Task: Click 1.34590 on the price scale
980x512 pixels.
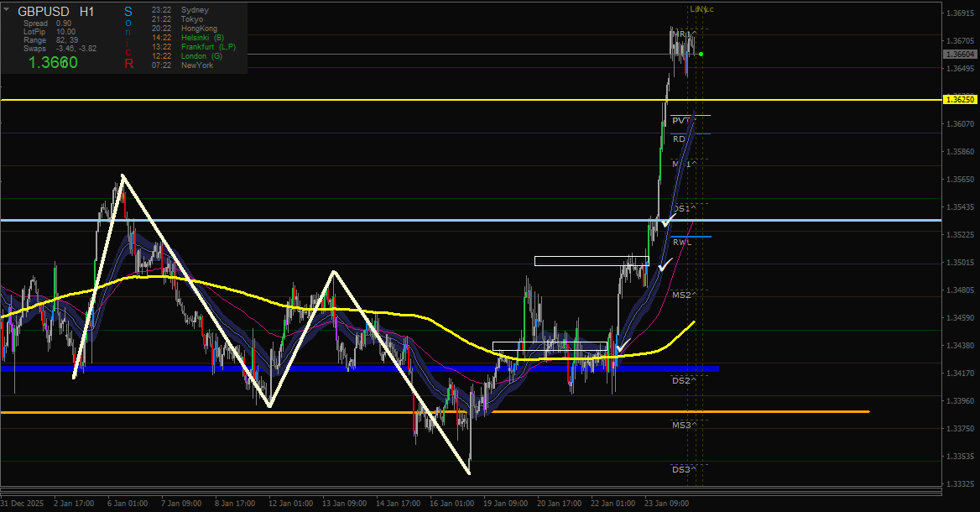Action: click(x=961, y=318)
